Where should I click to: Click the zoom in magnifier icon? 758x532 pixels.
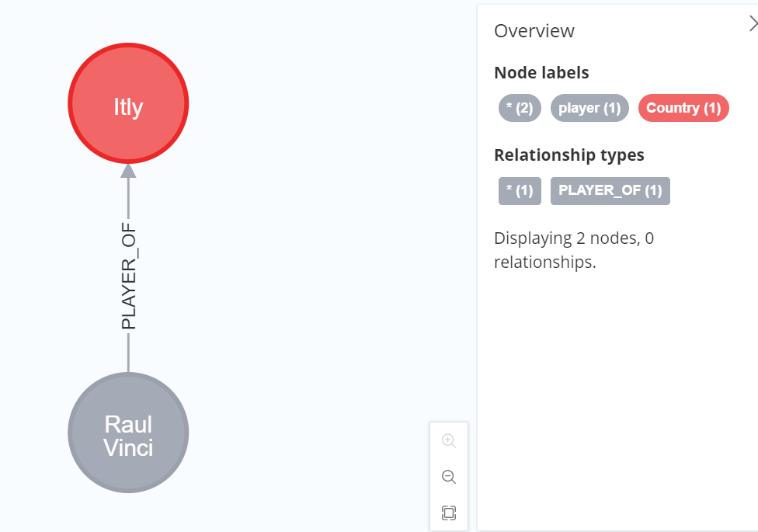(x=449, y=440)
